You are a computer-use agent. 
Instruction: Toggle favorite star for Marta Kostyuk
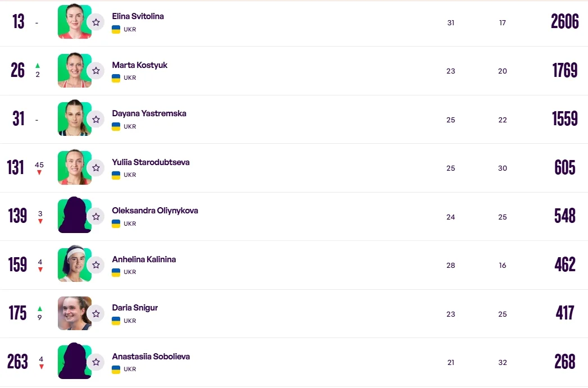(96, 71)
